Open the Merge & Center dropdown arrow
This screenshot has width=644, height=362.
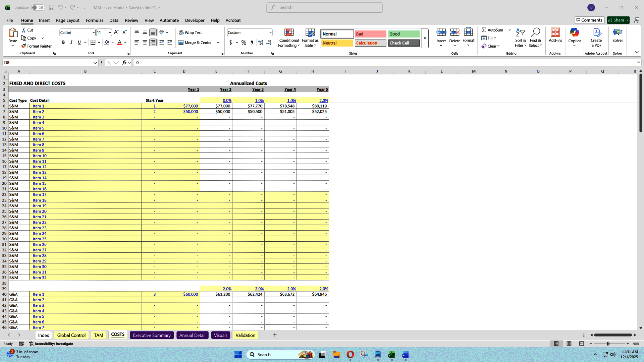pyautogui.click(x=218, y=43)
